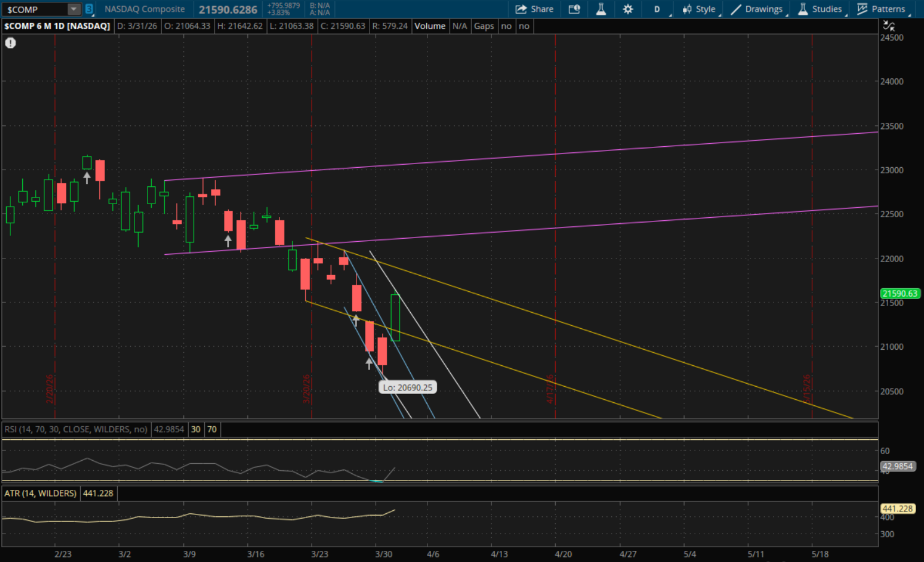Open the Studies dropdown
924x562 pixels.
coord(820,9)
